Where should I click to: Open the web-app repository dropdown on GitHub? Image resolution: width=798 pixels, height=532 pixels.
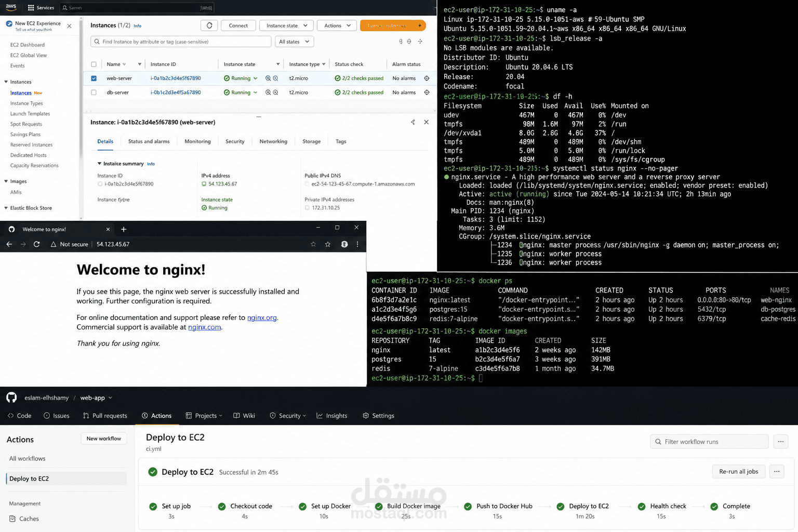110,398
